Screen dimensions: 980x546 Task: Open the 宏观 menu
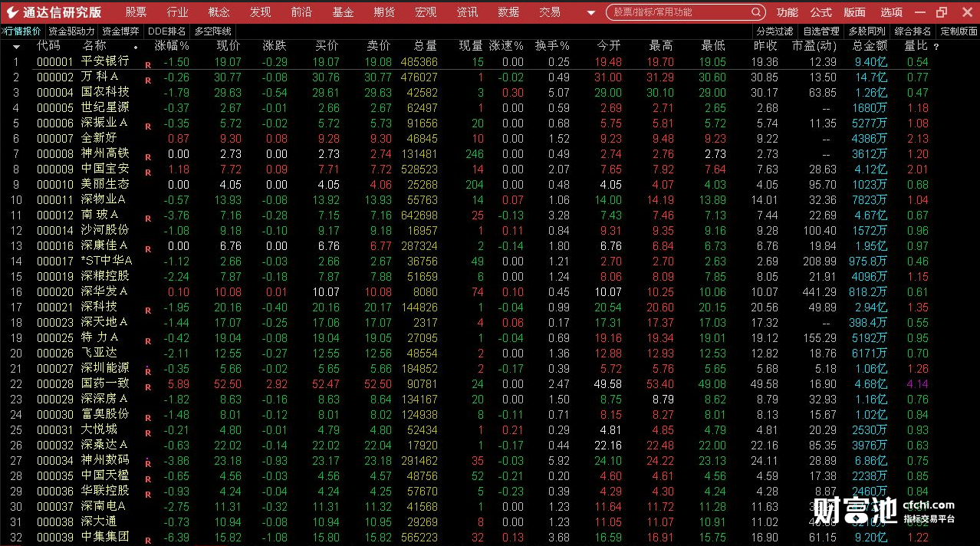coord(426,12)
